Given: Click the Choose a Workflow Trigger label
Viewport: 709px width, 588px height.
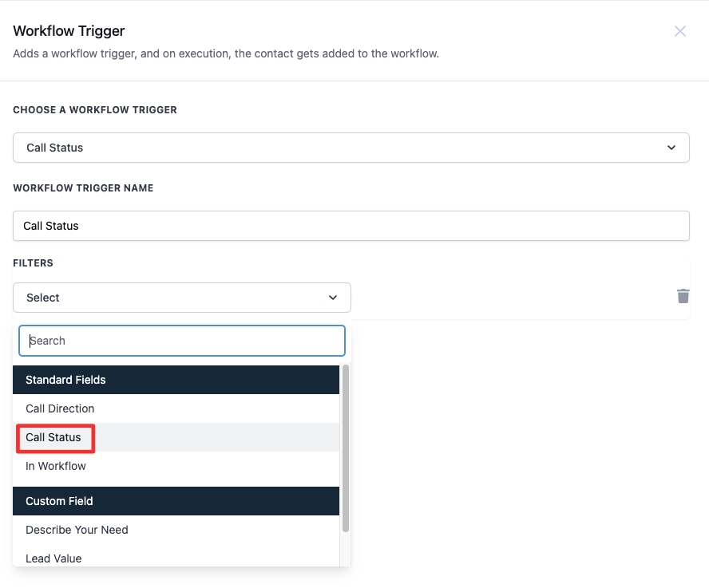Looking at the screenshot, I should pos(95,109).
